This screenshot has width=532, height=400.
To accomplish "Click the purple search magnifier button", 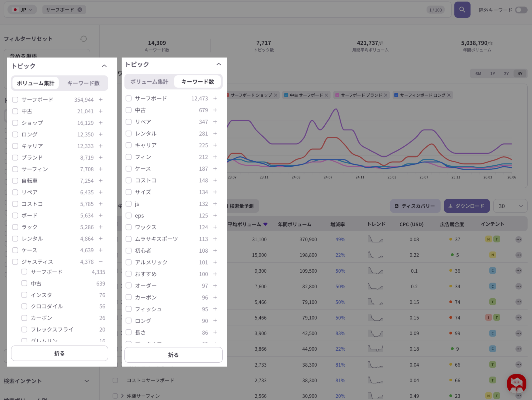I will click(462, 10).
